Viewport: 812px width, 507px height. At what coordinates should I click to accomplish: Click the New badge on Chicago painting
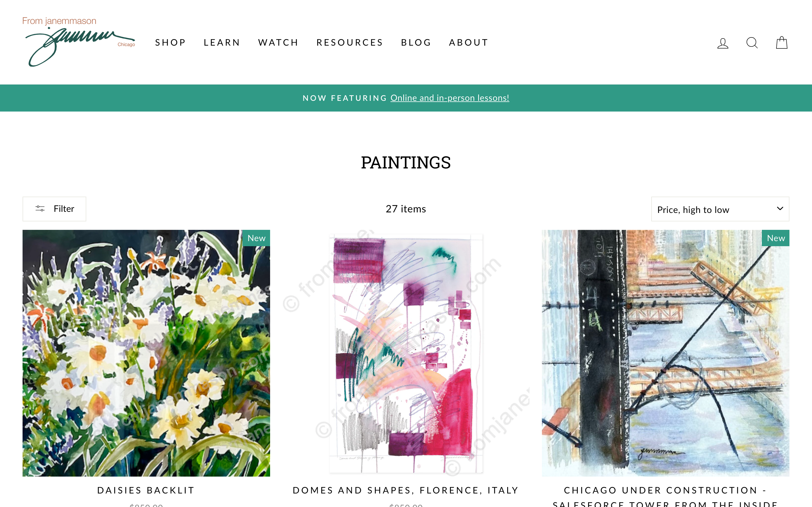pos(775,238)
